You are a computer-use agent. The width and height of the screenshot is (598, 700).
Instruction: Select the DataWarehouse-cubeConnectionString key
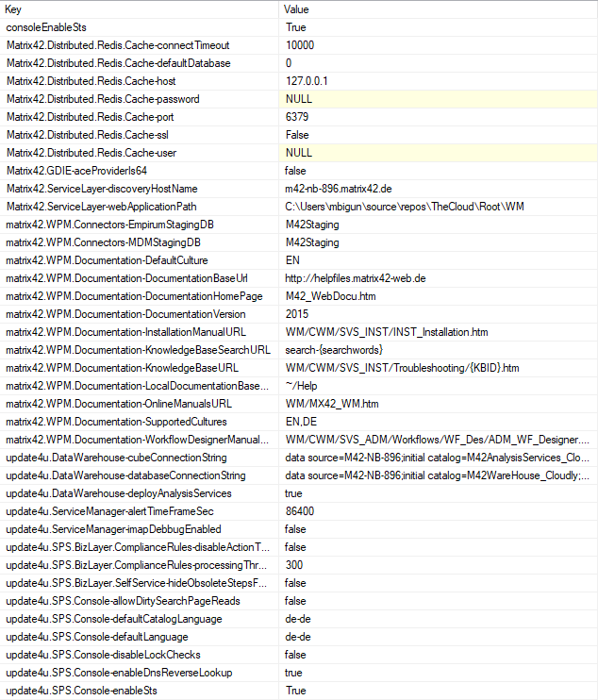point(140,458)
